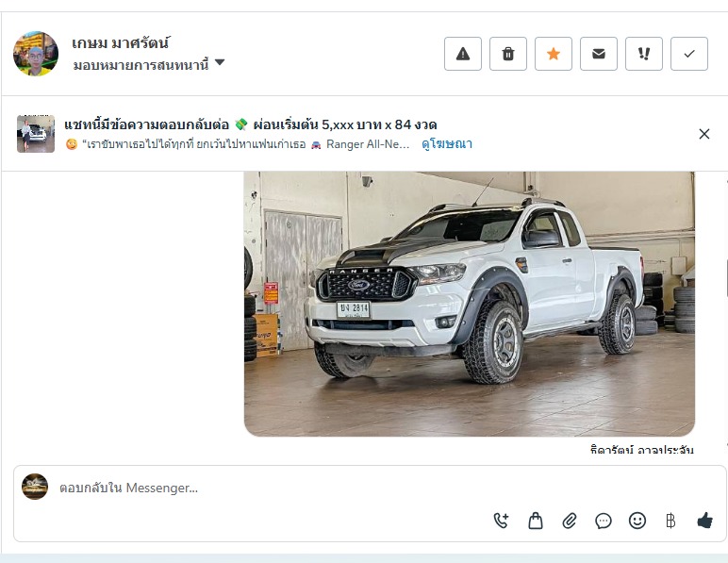728x563 pixels.
Task: Open the ad thumbnail in banner
Action: (36, 134)
